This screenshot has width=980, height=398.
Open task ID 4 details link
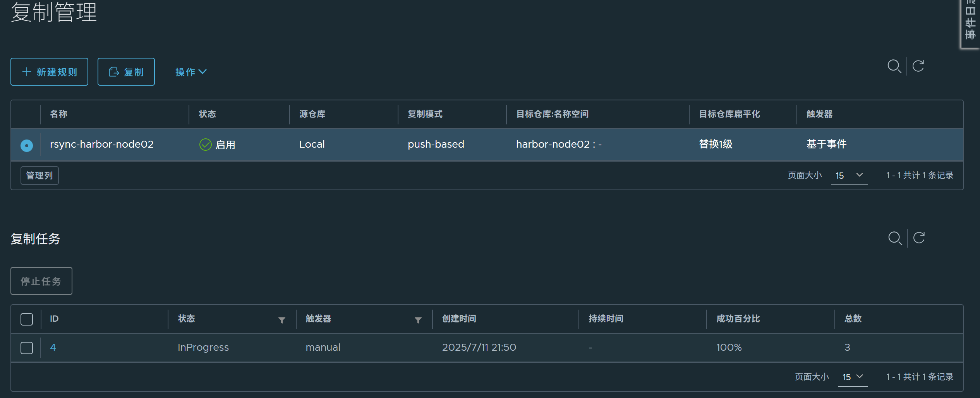coord(53,348)
